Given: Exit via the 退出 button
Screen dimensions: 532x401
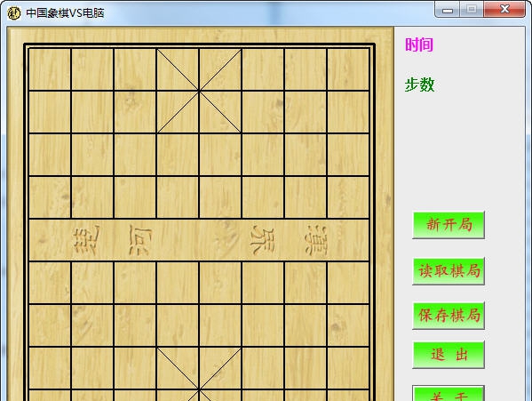Looking at the screenshot, I should pos(449,355).
